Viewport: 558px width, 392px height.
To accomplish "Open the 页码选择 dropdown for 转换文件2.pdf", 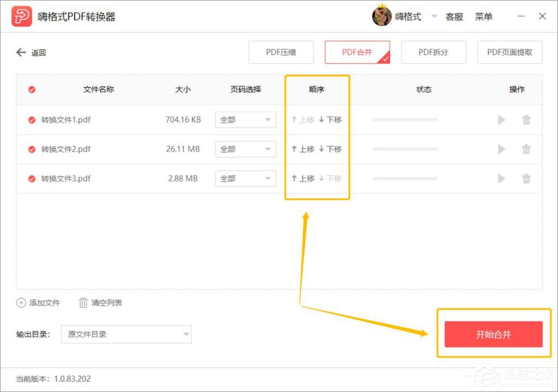I will click(x=245, y=149).
